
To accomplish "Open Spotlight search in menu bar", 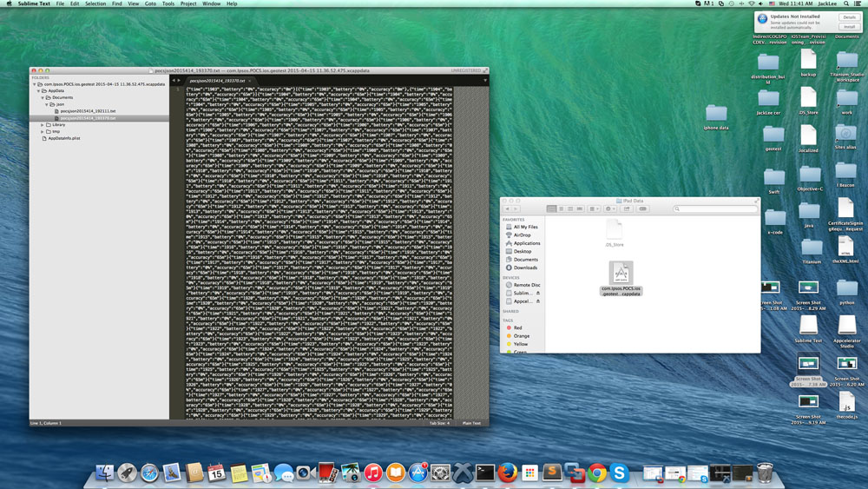I will [x=845, y=3].
